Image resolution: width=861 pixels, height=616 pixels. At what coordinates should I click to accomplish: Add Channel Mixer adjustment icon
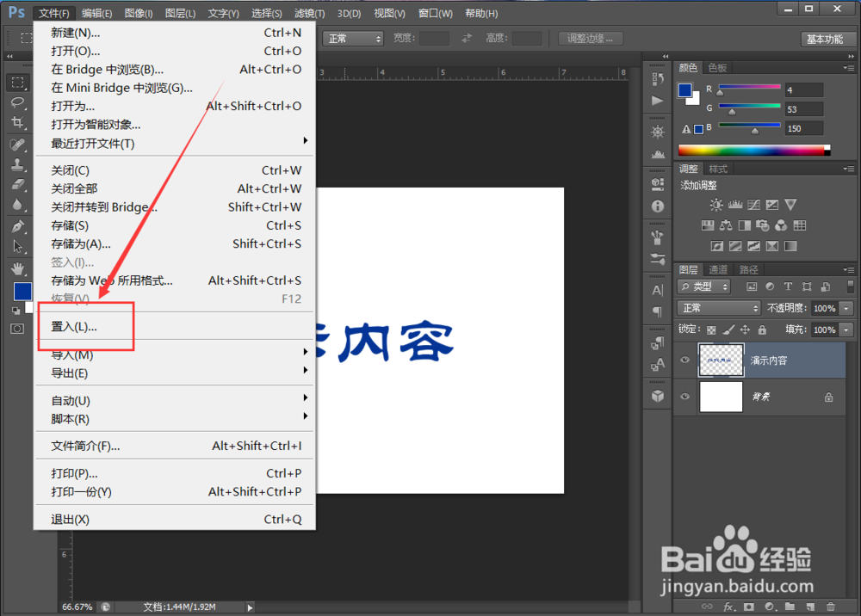(781, 225)
